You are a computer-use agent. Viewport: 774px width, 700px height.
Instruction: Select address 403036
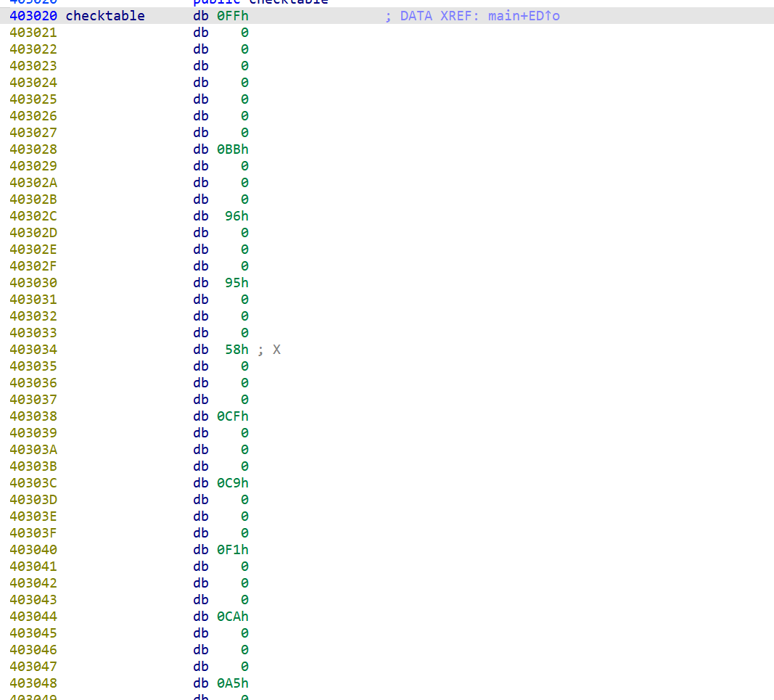(33, 383)
